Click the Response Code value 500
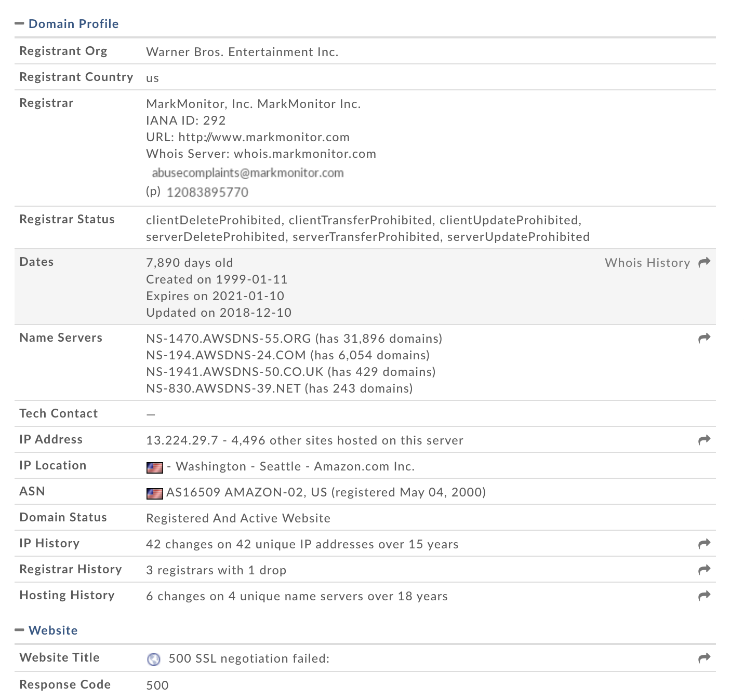Image resolution: width=744 pixels, height=700 pixels. pos(157,685)
